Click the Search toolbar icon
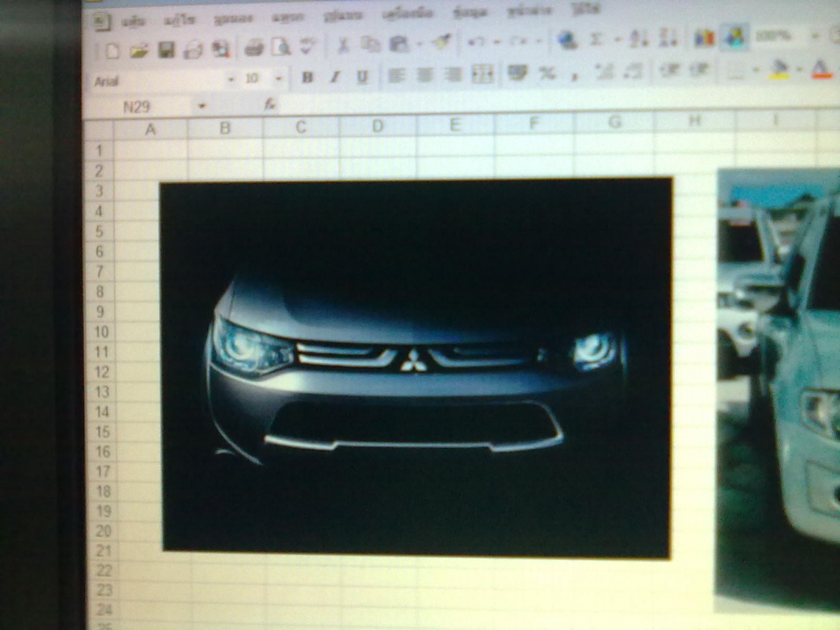Screen dimensions: 840x630 (220, 49)
